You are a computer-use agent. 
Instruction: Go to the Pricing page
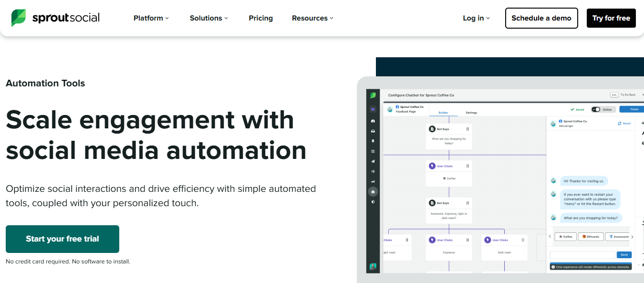point(261,18)
